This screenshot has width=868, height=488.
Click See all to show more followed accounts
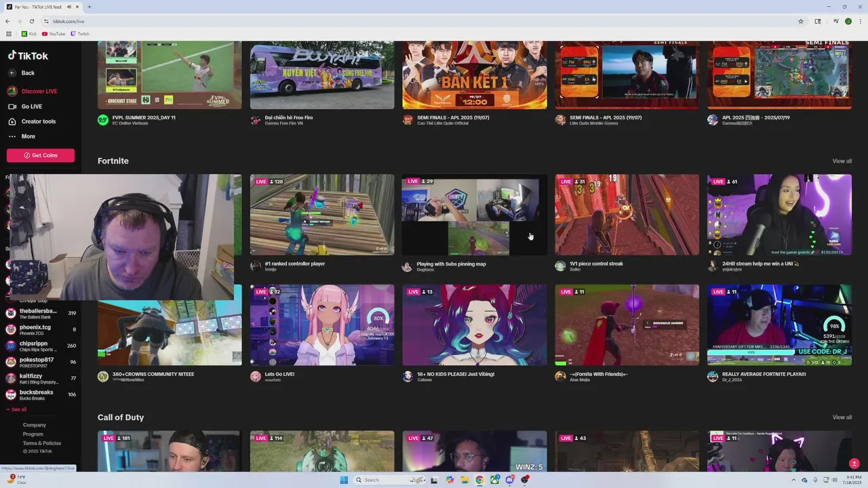tap(16, 409)
